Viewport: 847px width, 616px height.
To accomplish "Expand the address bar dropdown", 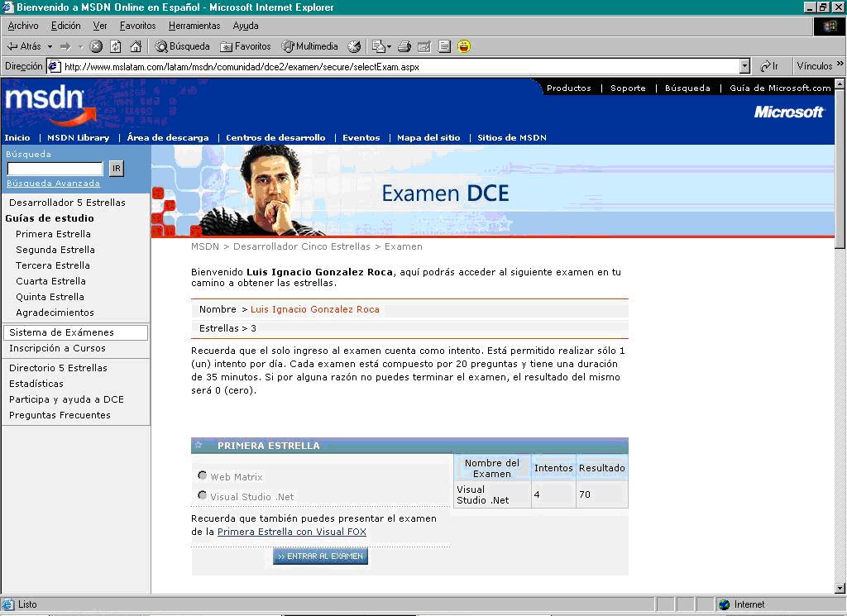I will pyautogui.click(x=745, y=66).
